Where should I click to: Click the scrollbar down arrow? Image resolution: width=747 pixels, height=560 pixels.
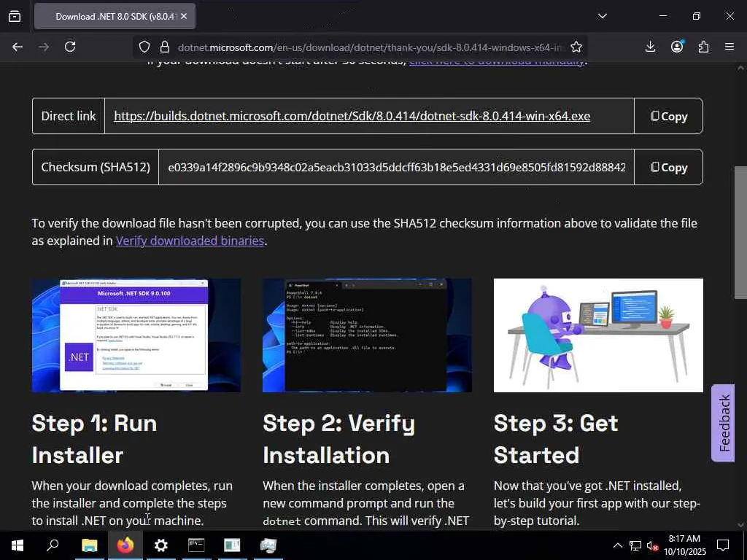coord(740,524)
